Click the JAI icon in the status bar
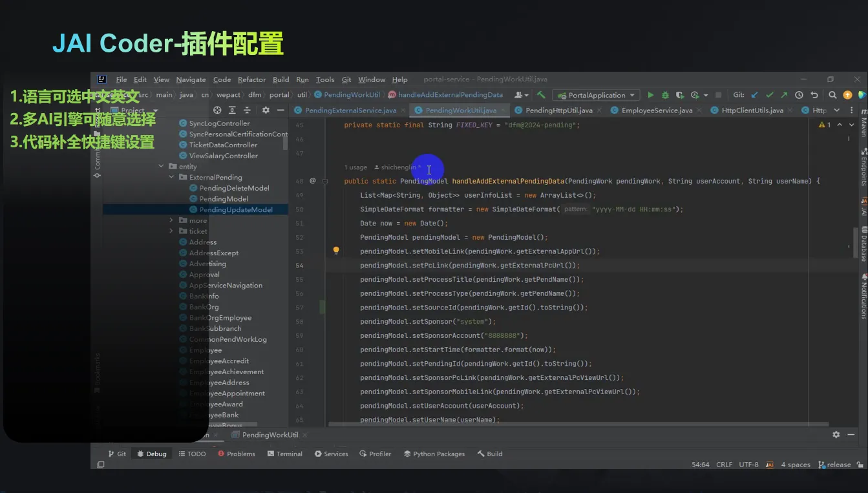This screenshot has height=493, width=868. 769,465
